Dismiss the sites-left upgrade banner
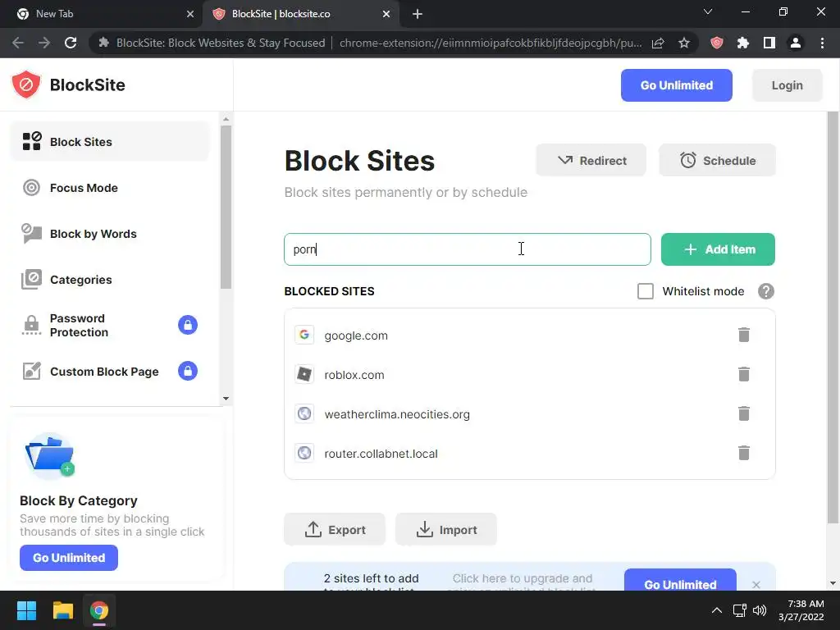This screenshot has width=840, height=630. click(x=756, y=584)
